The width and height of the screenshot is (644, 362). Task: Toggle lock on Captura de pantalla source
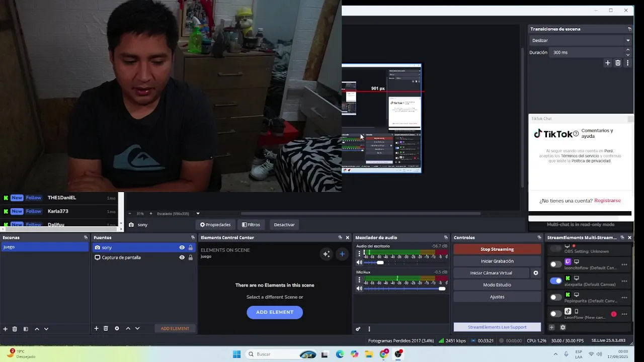tap(190, 257)
